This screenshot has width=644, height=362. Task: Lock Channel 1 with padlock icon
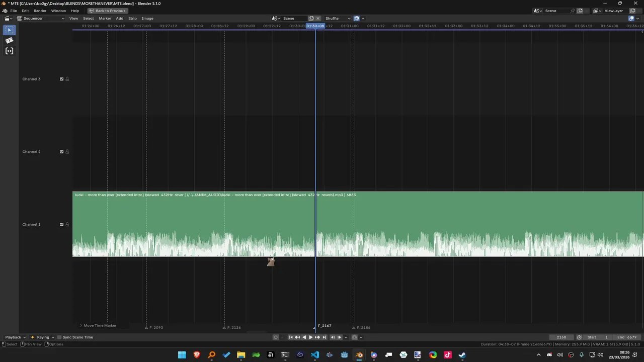pos(67,224)
